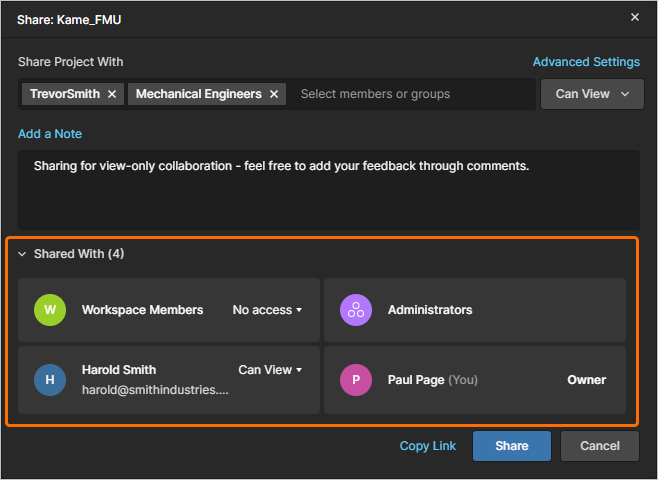Change Harold Smith's Can View permission
The image size is (658, 480).
pos(270,370)
